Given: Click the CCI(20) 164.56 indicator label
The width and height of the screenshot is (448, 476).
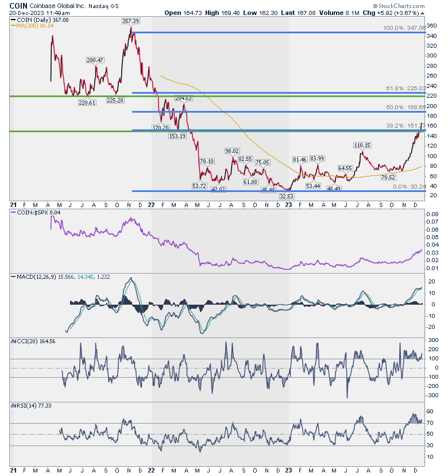Looking at the screenshot, I should click(36, 341).
